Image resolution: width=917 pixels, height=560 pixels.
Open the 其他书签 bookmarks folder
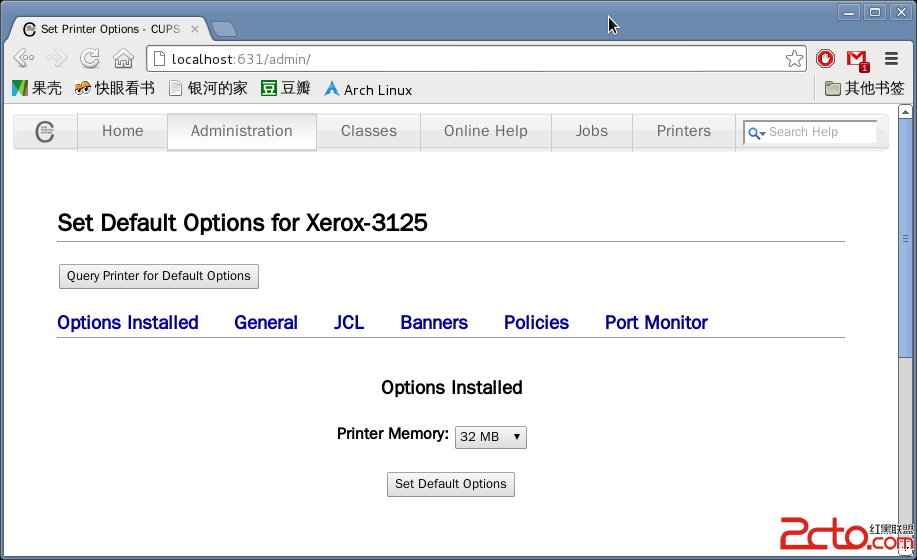[x=864, y=88]
